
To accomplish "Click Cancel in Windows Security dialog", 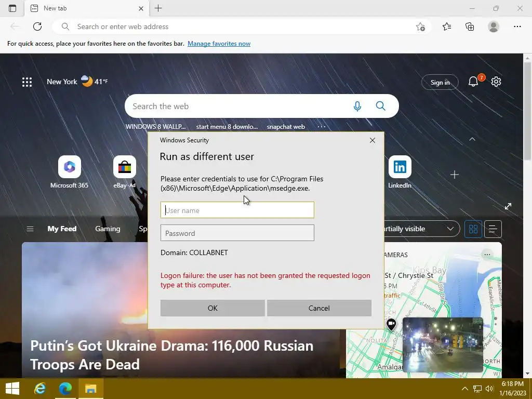I will (319, 308).
